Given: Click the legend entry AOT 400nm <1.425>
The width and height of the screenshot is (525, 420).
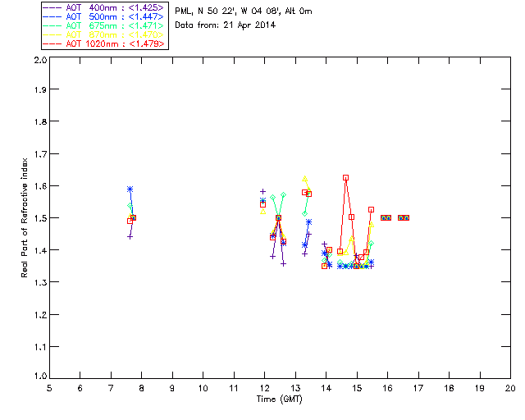Looking at the screenshot, I should [103, 7].
